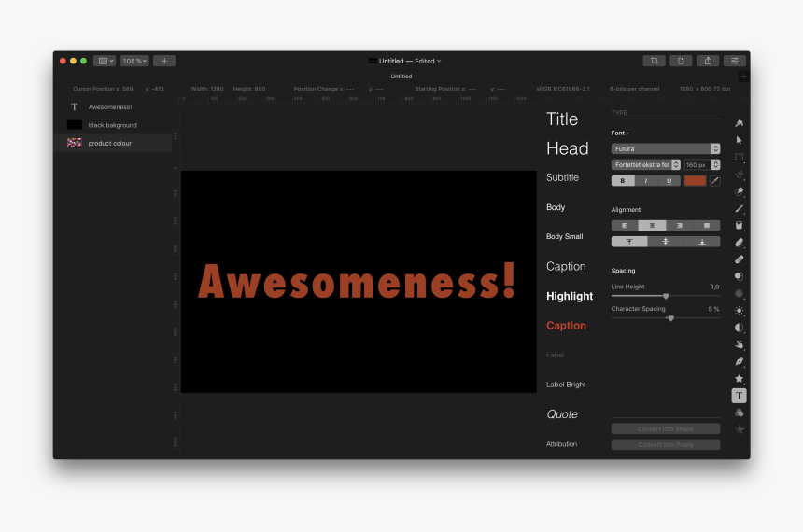Select the rectangular selection tool

(x=739, y=158)
